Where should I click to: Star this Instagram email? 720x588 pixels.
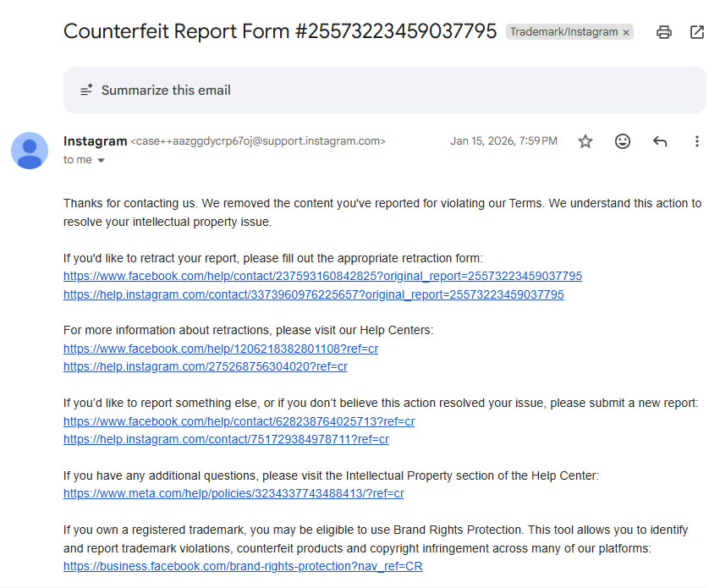[585, 141]
